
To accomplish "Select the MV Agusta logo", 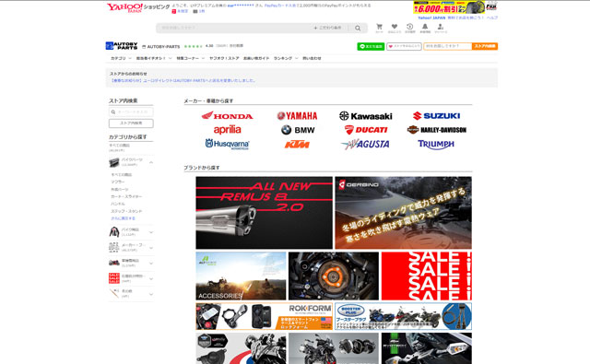I will pyautogui.click(x=365, y=144).
